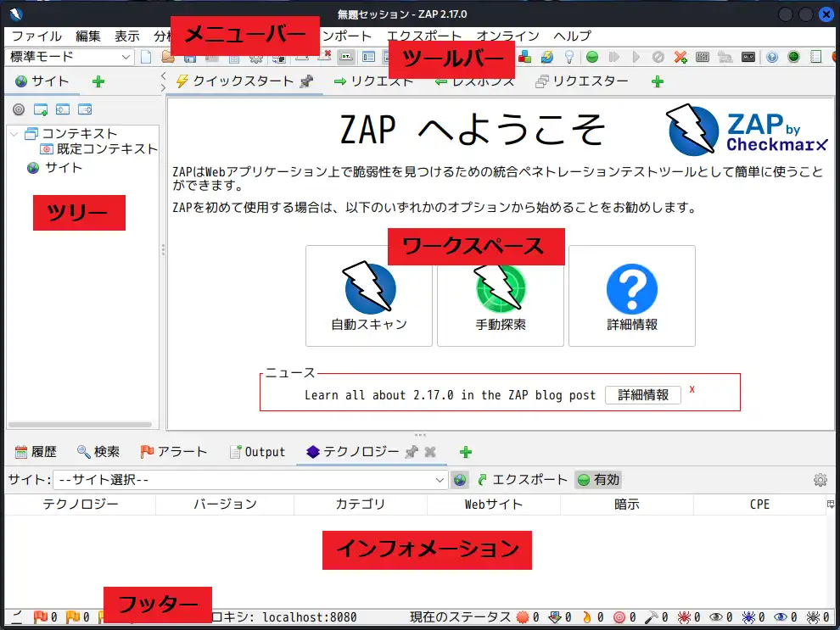The width and height of the screenshot is (840, 630).
Task: Click the 自動スキャン button
Action: (x=368, y=296)
